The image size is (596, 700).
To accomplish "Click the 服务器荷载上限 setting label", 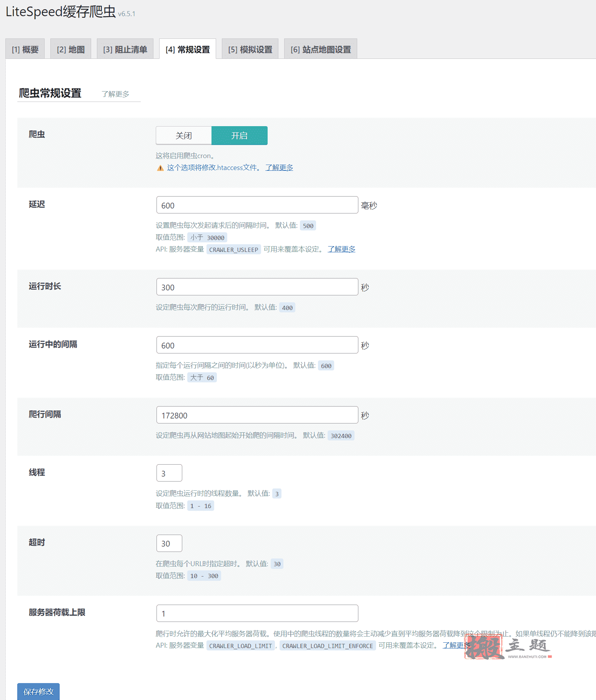I will coord(57,612).
